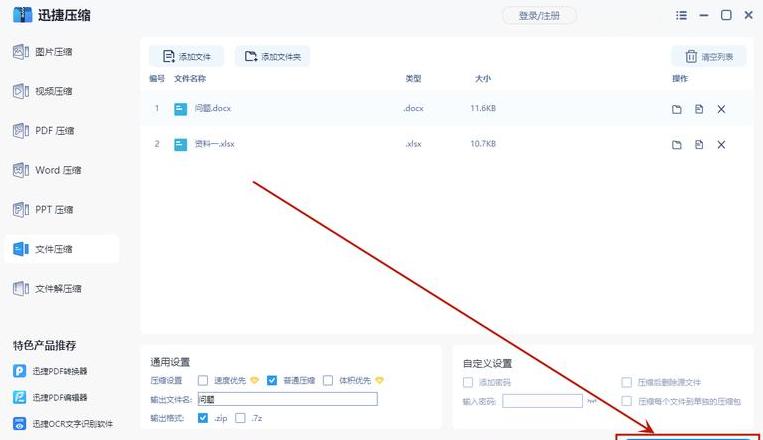This screenshot has width=763, height=440.
Task: Open 迅捷PDF编辑器 product recommendation
Action: point(50,397)
